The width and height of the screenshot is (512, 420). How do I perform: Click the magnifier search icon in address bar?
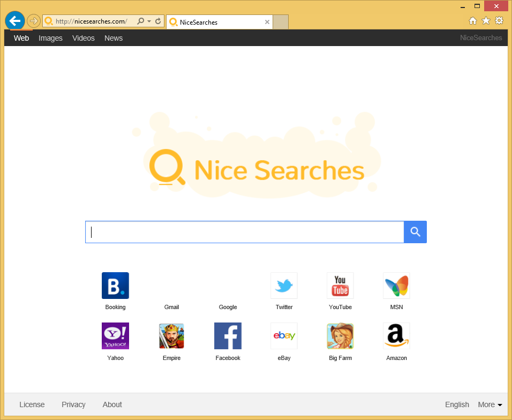tap(140, 21)
